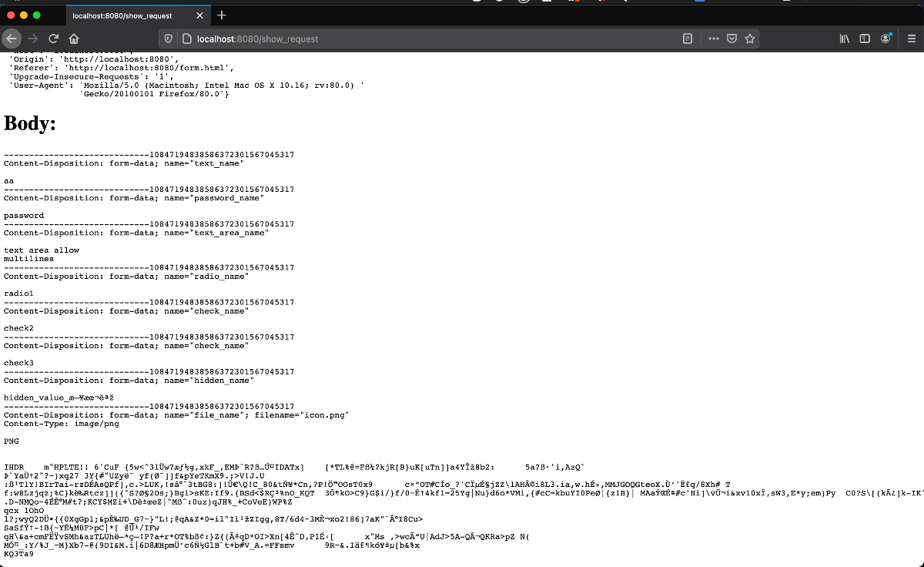Reload the current page
Screen dimensions: 924x567
pyautogui.click(x=54, y=39)
